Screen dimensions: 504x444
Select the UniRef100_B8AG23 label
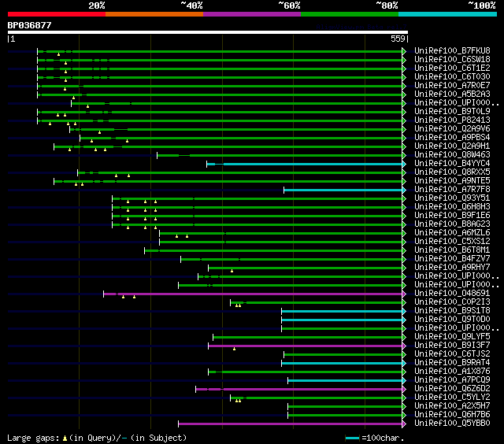[x=452, y=224]
